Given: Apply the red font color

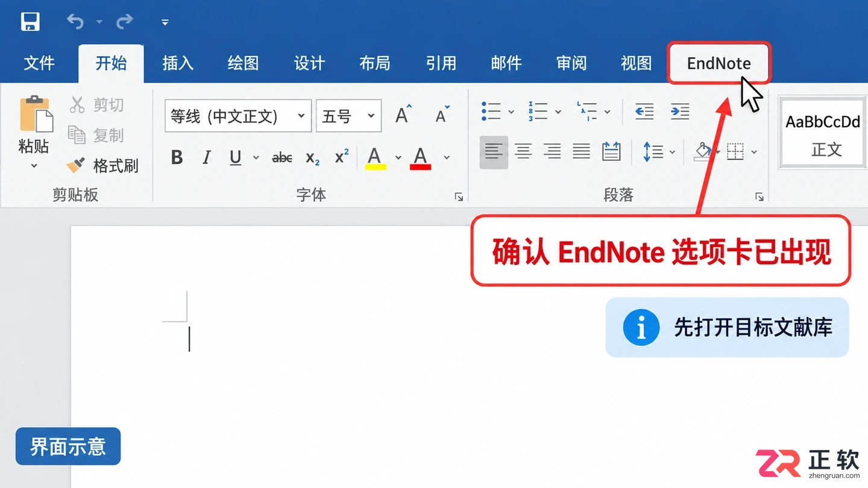Looking at the screenshot, I should (421, 158).
